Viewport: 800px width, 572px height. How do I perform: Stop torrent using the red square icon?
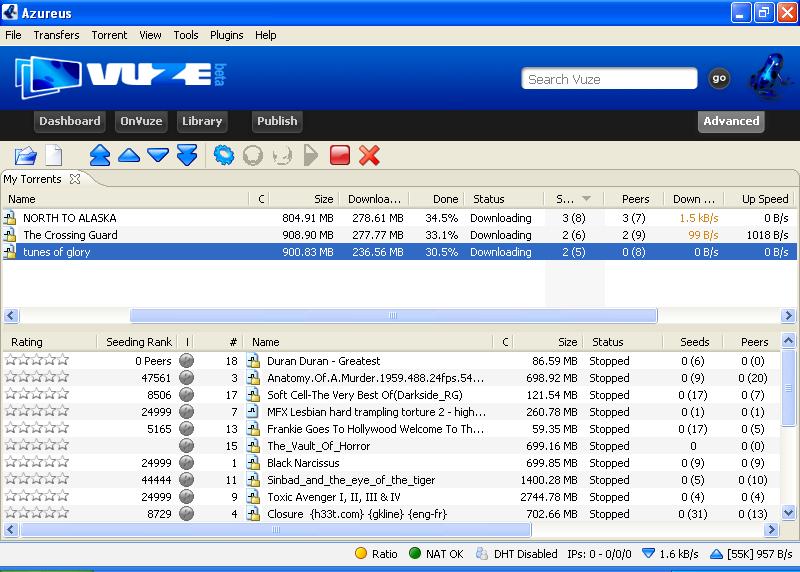pyautogui.click(x=340, y=155)
